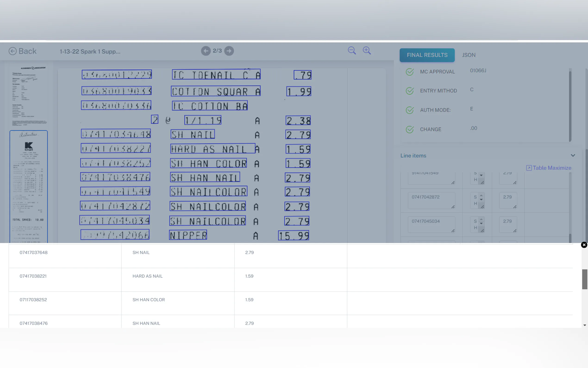Toggle MC APPROVAL verified checkmark

[410, 72]
